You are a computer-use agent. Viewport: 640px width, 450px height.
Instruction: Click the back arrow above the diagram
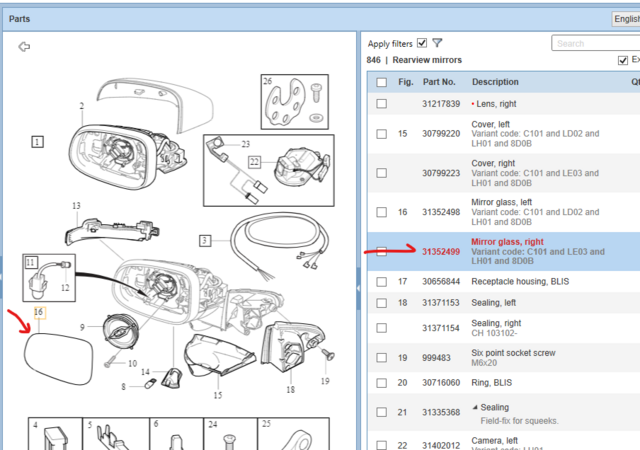tap(25, 46)
